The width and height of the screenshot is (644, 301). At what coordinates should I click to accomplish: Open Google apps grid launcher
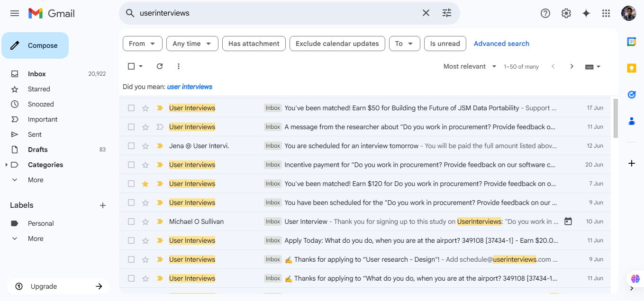tap(606, 13)
